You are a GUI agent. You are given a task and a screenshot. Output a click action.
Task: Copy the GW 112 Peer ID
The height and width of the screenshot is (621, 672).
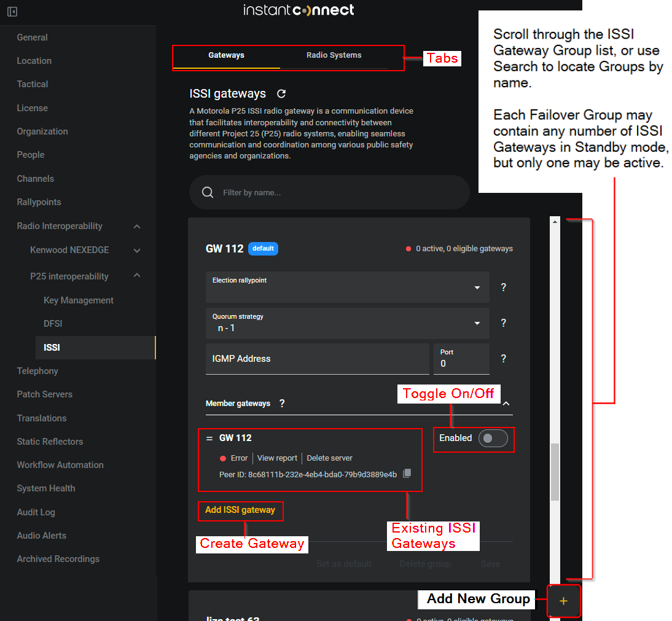pos(407,473)
